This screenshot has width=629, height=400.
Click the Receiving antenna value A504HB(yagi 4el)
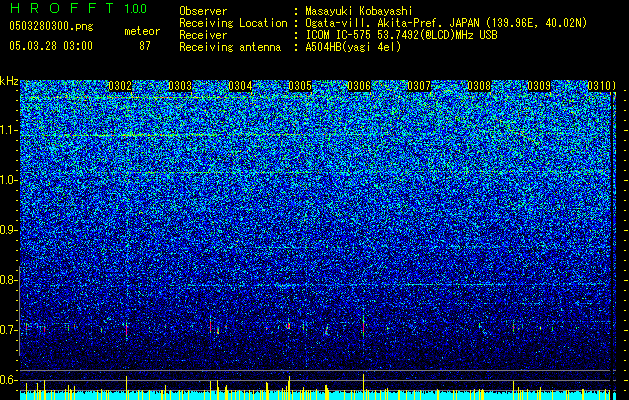point(353,47)
